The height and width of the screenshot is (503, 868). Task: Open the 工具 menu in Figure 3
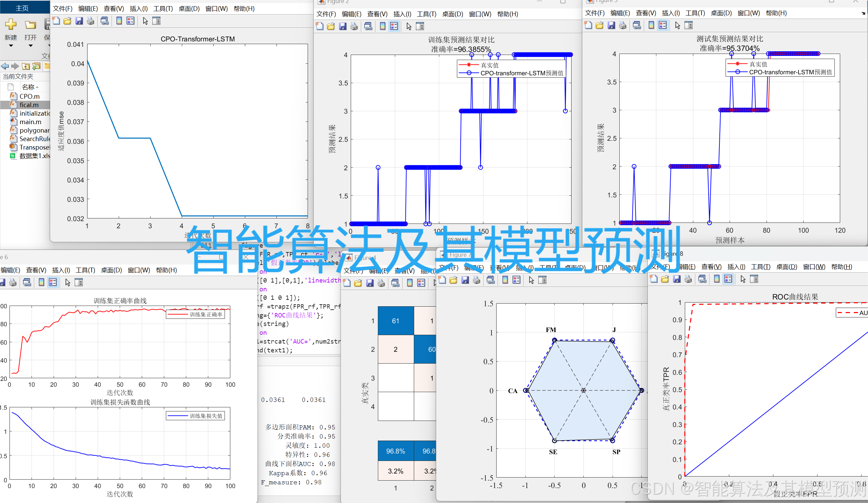695,13
